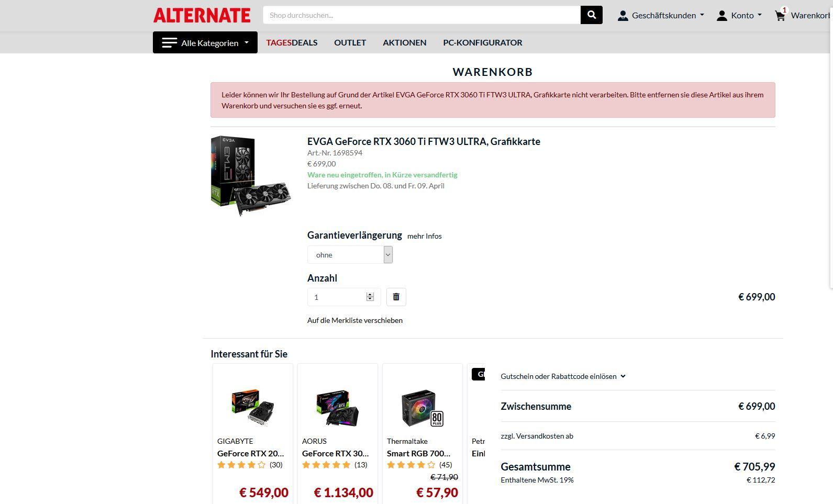The width and height of the screenshot is (833, 504).
Task: Expand Gutschein oder Rabattcode einlösen
Action: click(x=563, y=376)
